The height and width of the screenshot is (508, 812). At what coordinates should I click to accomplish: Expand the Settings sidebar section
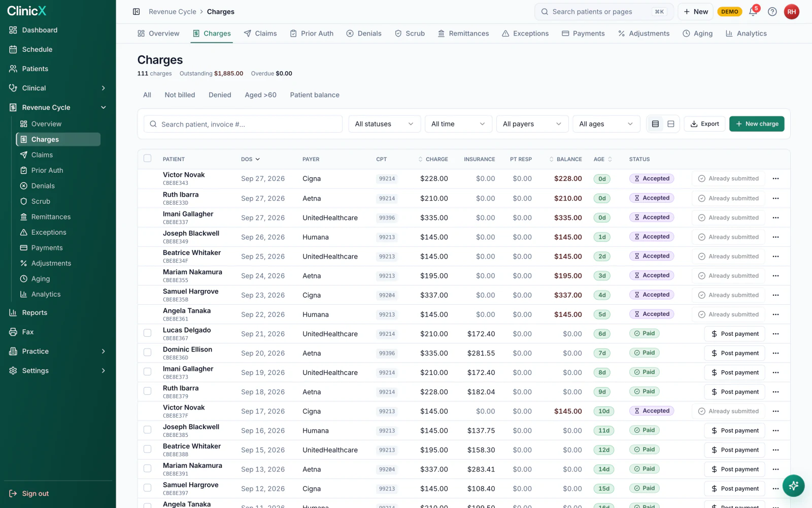coord(58,370)
